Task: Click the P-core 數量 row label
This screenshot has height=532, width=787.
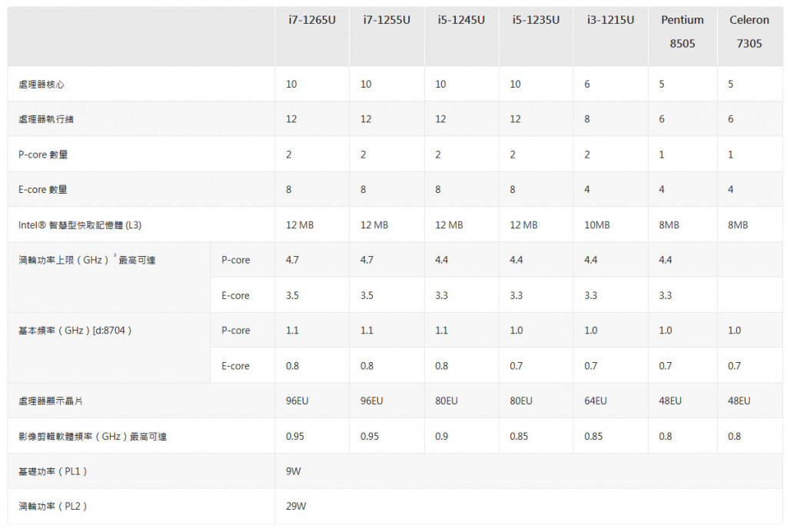Action: coord(43,155)
